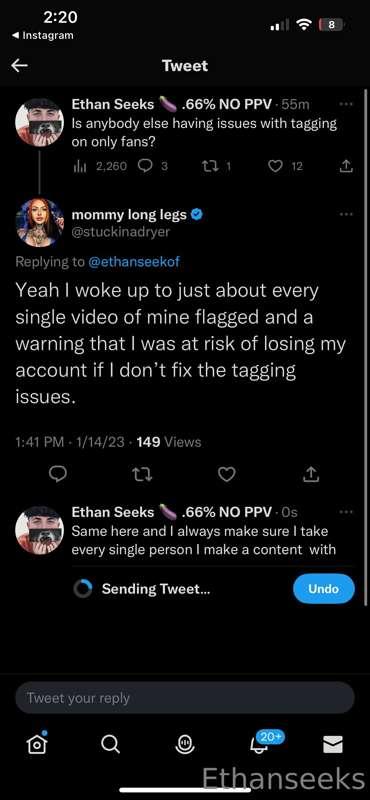The image size is (370, 800).
Task: Open the Messages envelope icon
Action: pyautogui.click(x=333, y=745)
